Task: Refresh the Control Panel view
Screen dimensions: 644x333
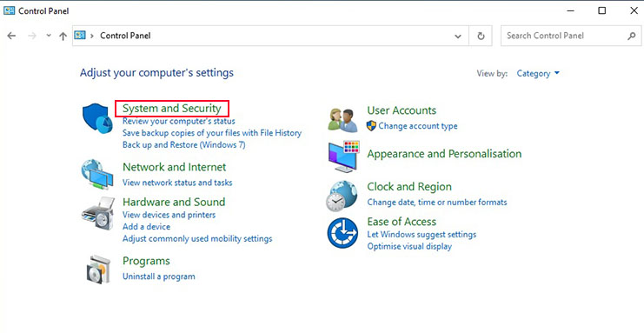Action: tap(481, 36)
